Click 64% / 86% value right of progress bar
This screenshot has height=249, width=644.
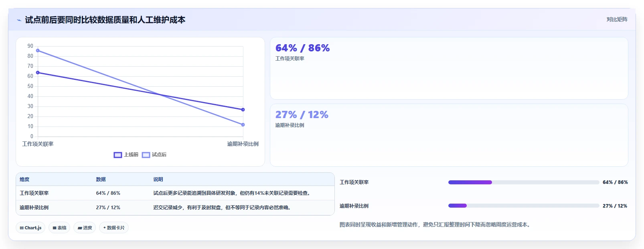click(x=615, y=182)
